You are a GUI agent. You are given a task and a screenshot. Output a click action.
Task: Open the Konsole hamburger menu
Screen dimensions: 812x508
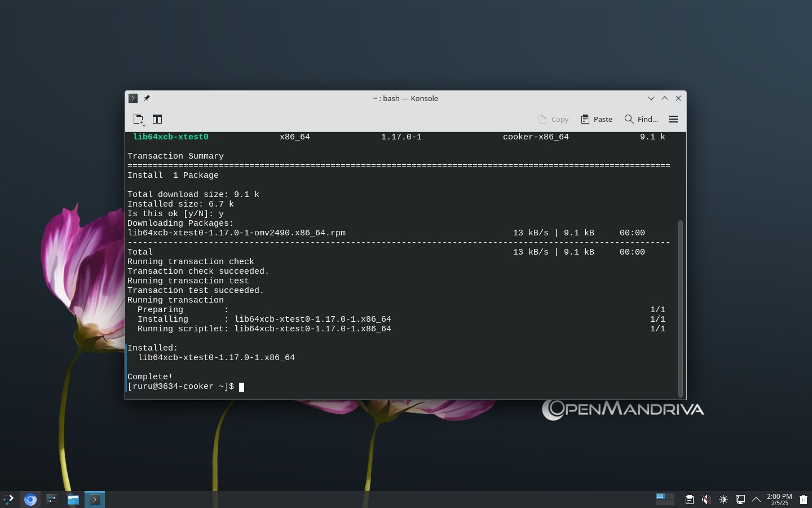coord(673,119)
